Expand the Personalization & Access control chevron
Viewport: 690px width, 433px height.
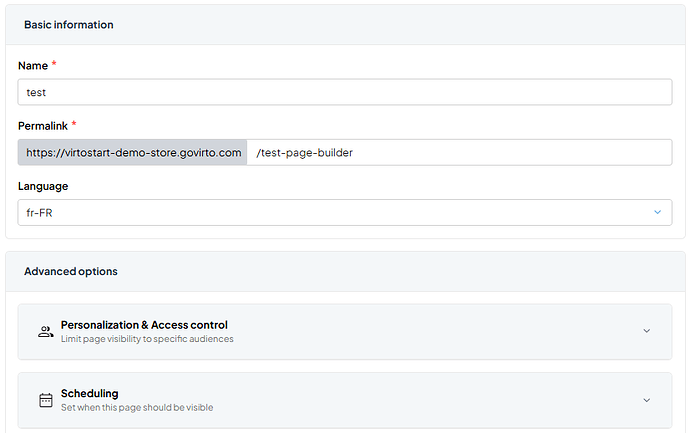pyautogui.click(x=646, y=331)
